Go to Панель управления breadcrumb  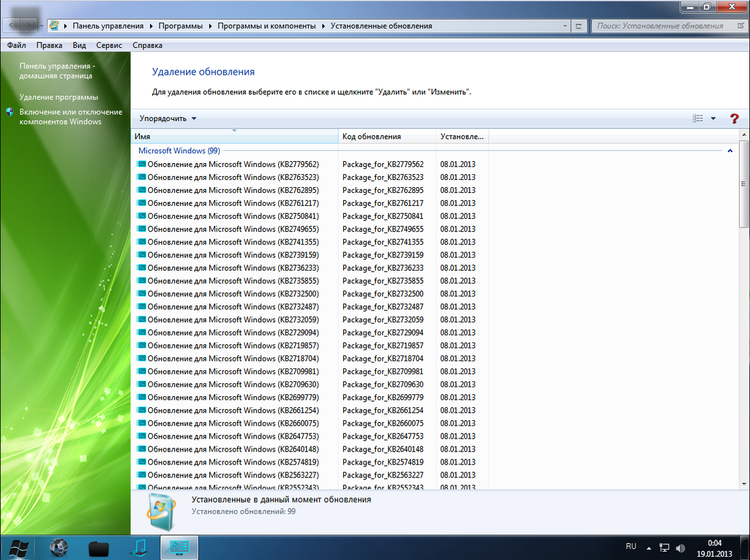(108, 26)
